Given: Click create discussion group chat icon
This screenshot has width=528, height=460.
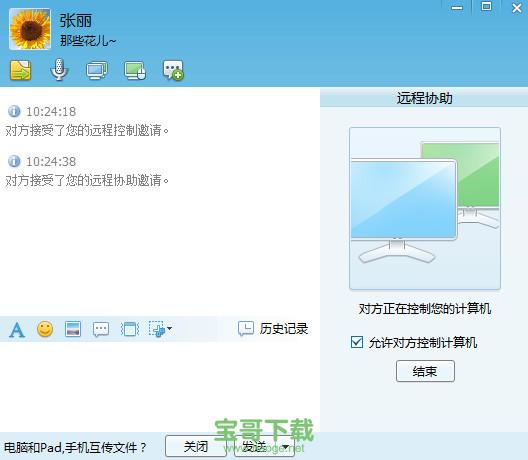Looking at the screenshot, I should [173, 70].
